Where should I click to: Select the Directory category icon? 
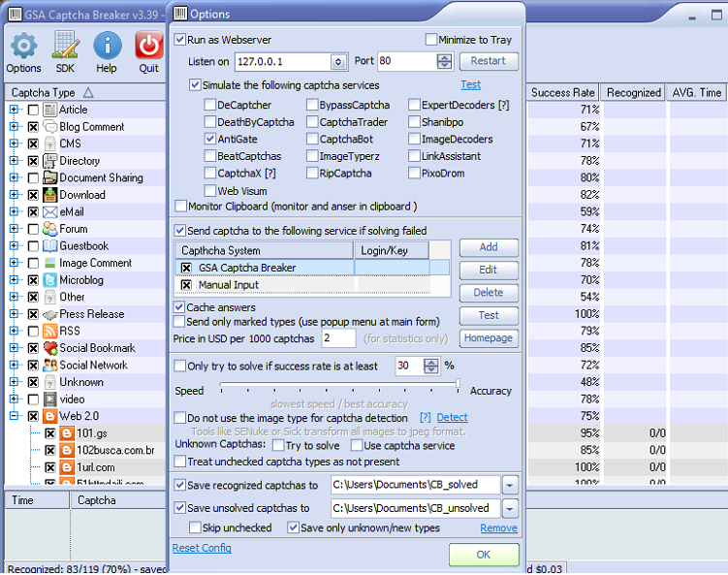click(x=49, y=161)
